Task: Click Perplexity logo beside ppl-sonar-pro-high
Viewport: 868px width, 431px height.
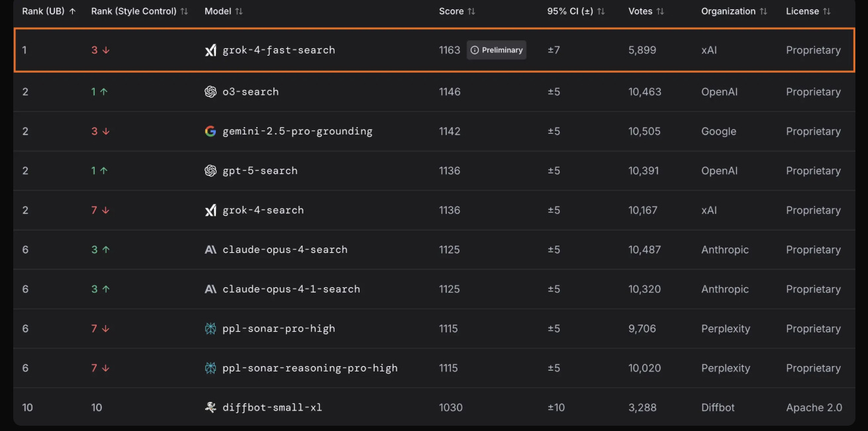Action: pyautogui.click(x=211, y=328)
